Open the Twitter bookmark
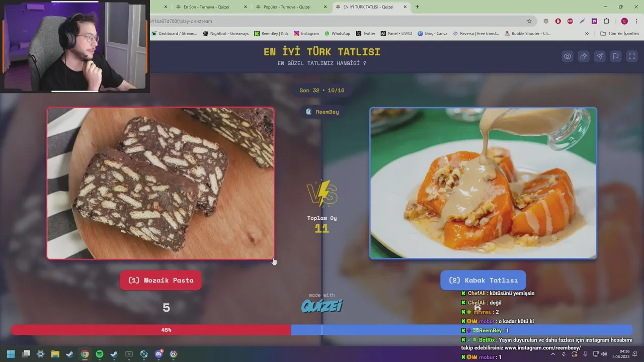Screen dimensions: 644x362 coord(365,34)
